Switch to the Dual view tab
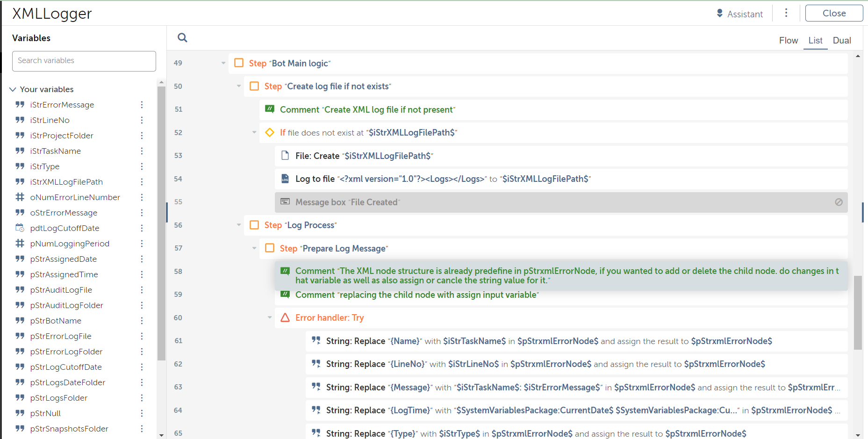 click(x=841, y=41)
